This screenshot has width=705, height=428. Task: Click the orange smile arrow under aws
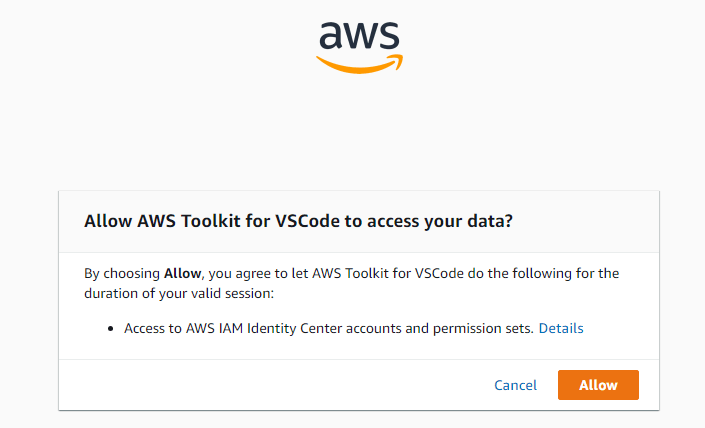coord(359,64)
